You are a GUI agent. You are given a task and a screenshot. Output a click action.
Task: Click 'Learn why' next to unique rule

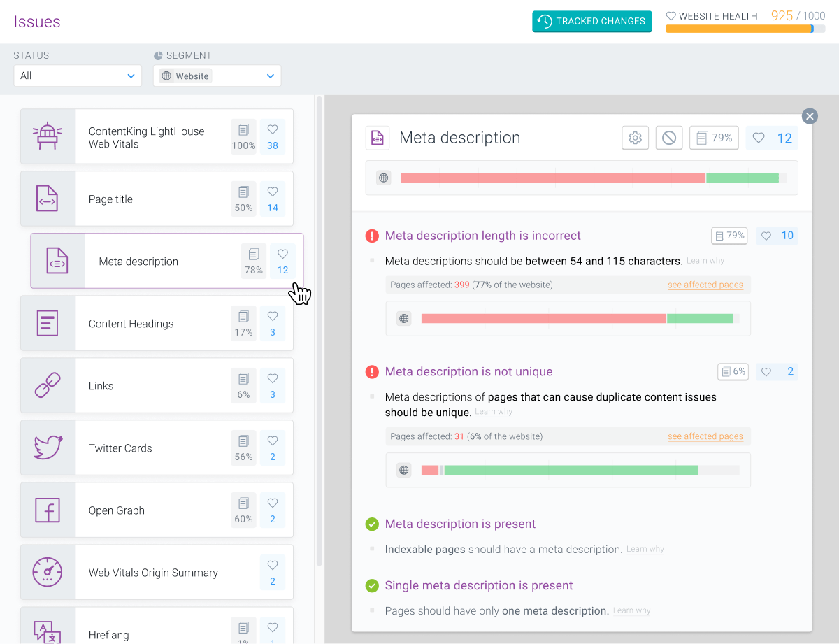[x=494, y=412]
